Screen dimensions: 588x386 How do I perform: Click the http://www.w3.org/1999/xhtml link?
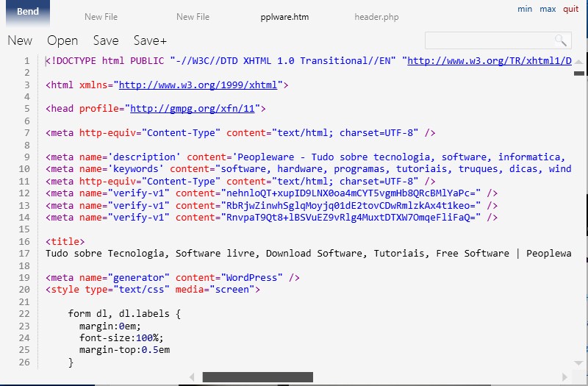click(198, 85)
